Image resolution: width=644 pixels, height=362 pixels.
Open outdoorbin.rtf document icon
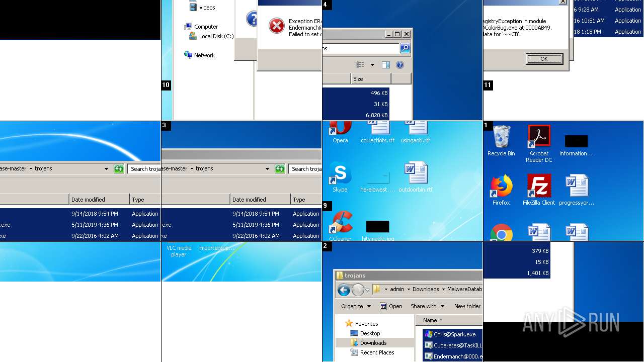tap(416, 177)
